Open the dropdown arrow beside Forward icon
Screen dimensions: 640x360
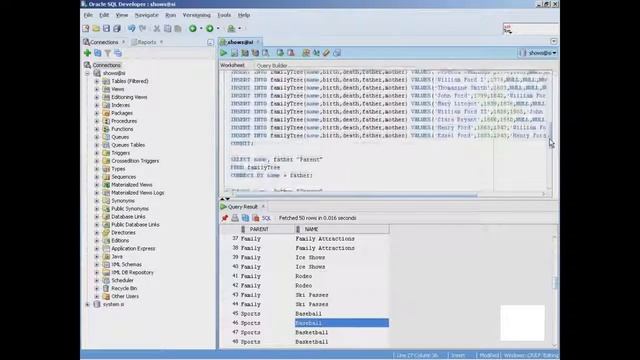pos(218,29)
